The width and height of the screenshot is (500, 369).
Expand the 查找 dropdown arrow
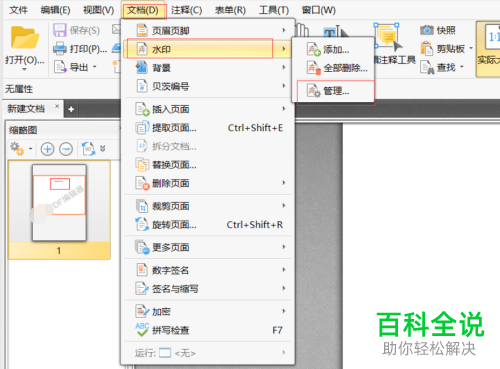[x=462, y=67]
